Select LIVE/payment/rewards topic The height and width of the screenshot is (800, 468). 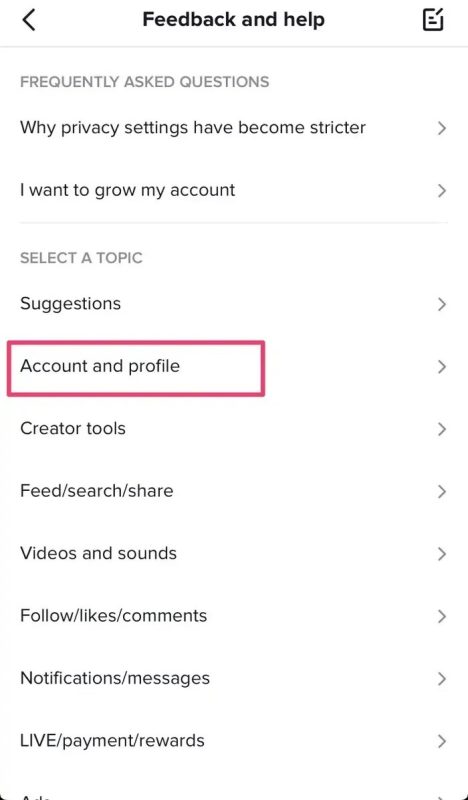click(x=234, y=741)
